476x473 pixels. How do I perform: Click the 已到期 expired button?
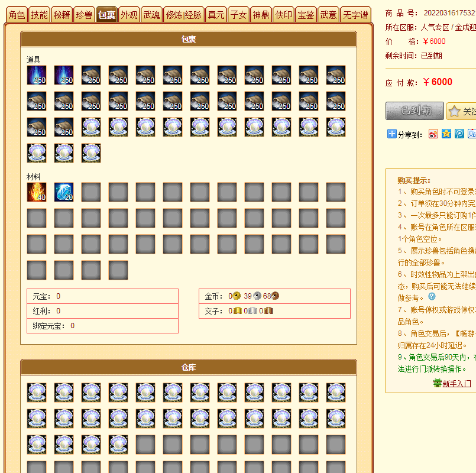(x=415, y=111)
